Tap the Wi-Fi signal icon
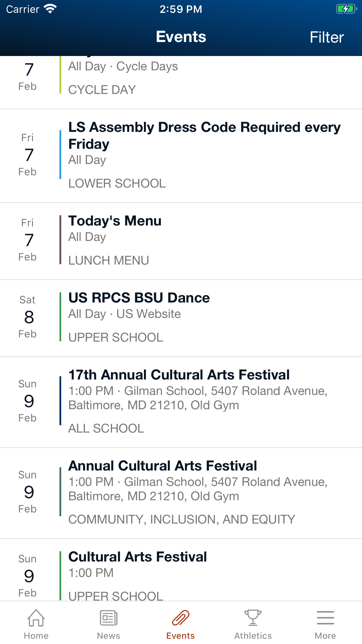 [50, 9]
